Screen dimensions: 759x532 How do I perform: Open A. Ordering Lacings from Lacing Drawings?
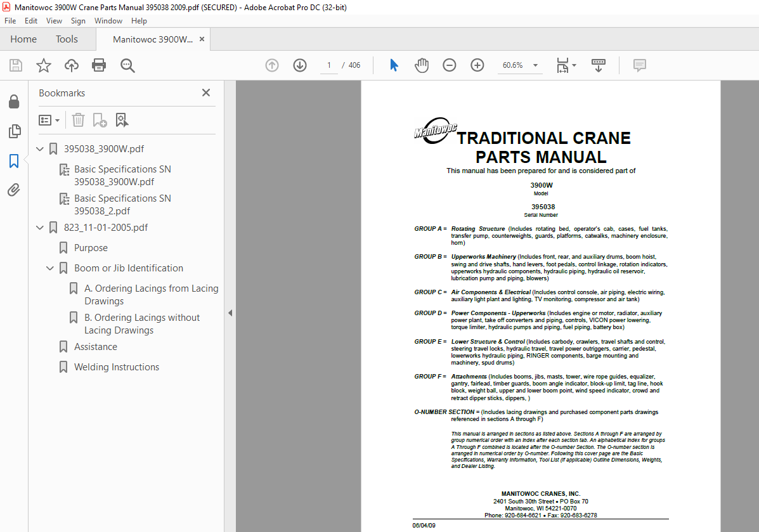click(152, 294)
